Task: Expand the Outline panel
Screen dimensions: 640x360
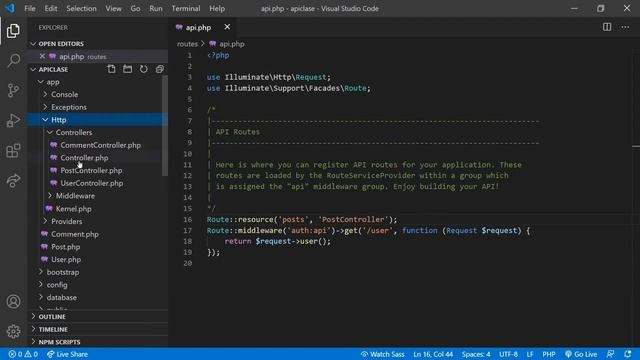Action: (x=98, y=317)
